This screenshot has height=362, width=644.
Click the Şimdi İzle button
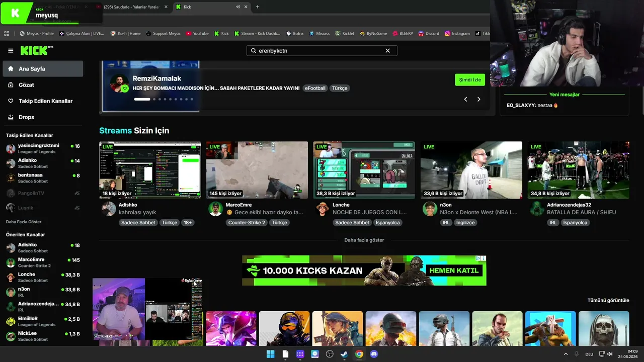point(470,80)
